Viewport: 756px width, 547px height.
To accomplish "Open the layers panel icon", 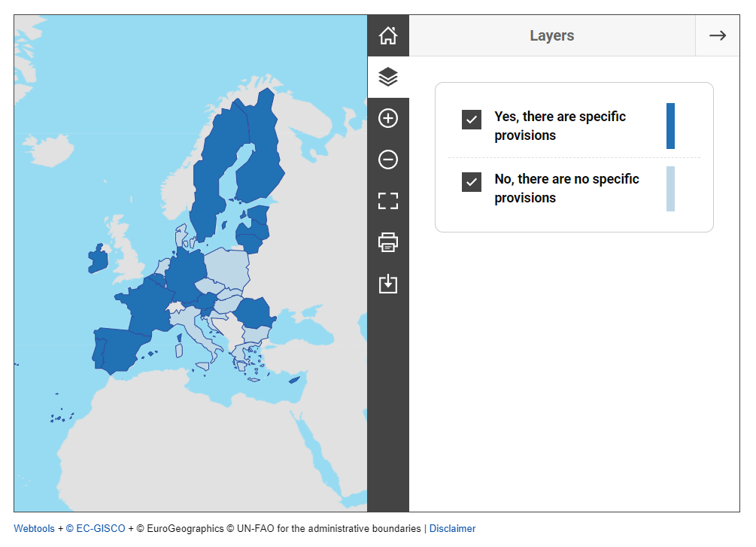I will tap(388, 77).
